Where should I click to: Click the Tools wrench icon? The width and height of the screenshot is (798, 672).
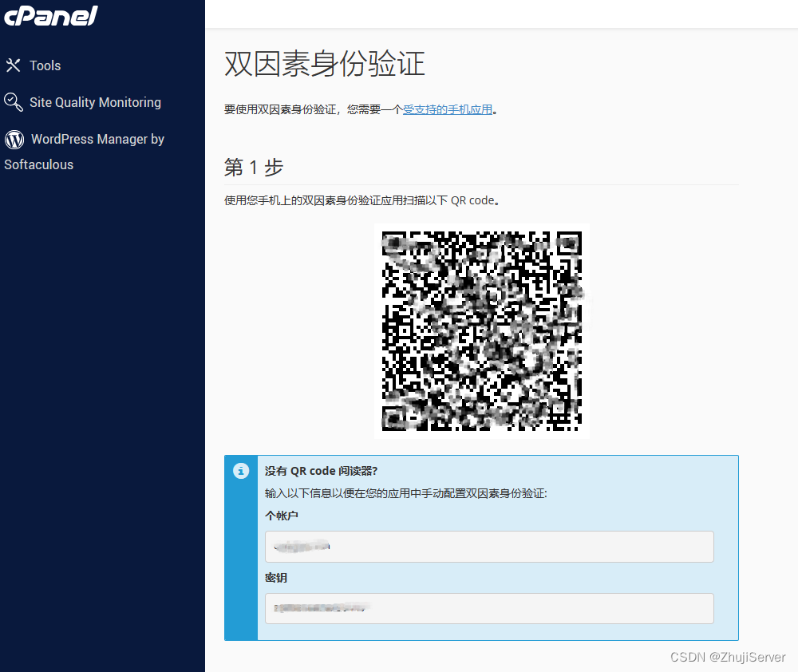(14, 65)
